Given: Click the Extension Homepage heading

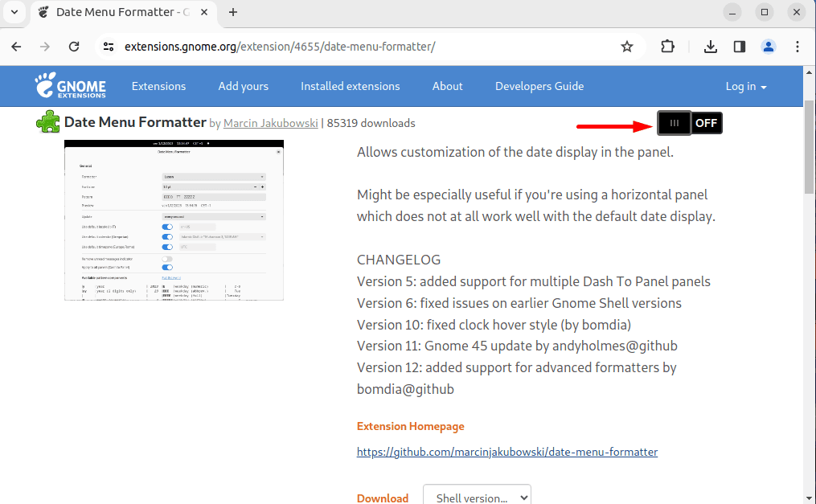Looking at the screenshot, I should [x=410, y=426].
